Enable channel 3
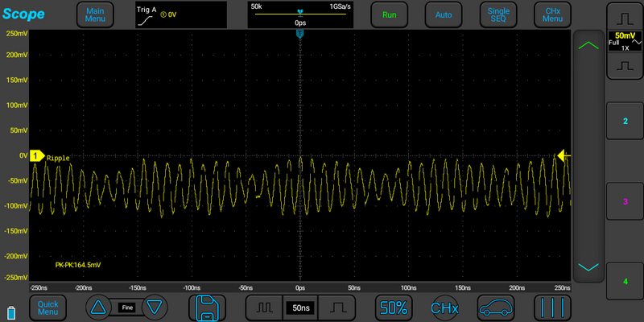This screenshot has height=322, width=644. [625, 201]
